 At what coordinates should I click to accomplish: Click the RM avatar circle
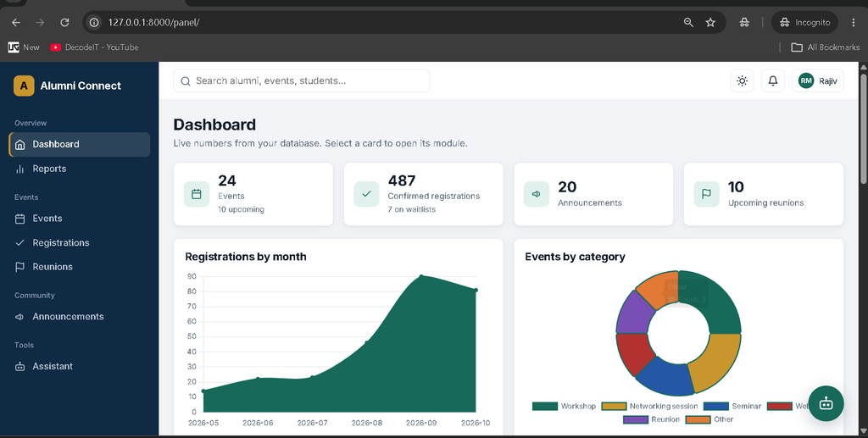coord(806,80)
